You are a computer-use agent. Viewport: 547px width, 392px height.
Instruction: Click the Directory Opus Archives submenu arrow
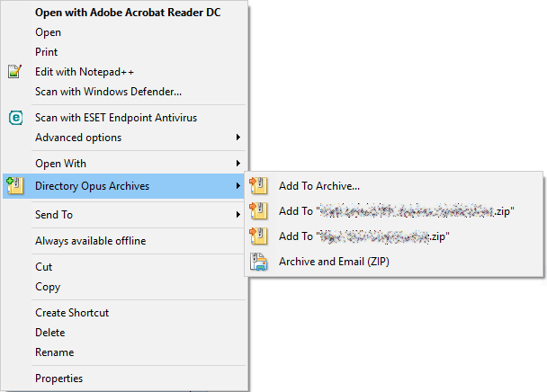tap(238, 185)
